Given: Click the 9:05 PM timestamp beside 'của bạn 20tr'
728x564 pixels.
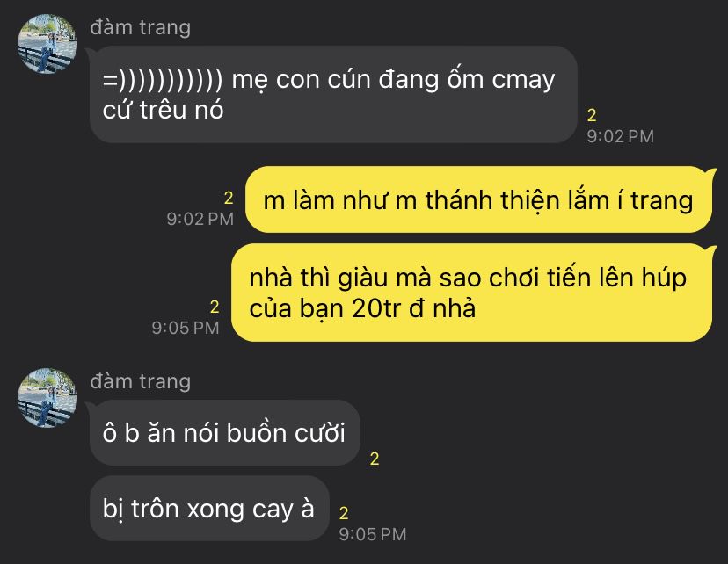Looking at the screenshot, I should coord(186,328).
